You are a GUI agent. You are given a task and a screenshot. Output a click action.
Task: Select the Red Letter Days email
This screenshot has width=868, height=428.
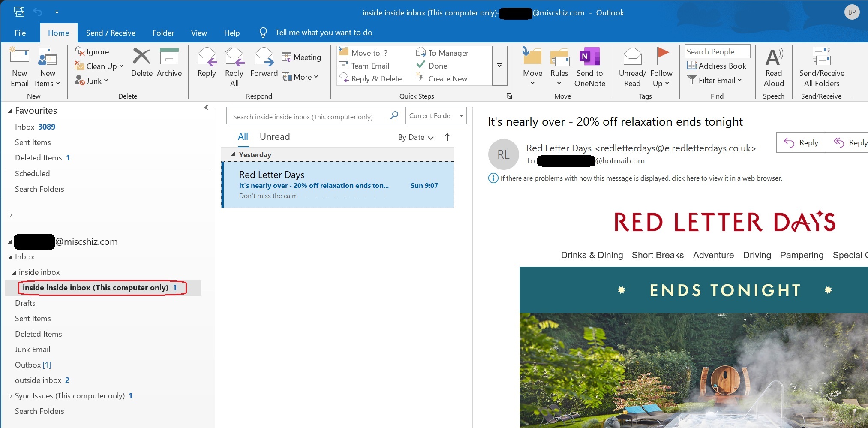tap(338, 185)
